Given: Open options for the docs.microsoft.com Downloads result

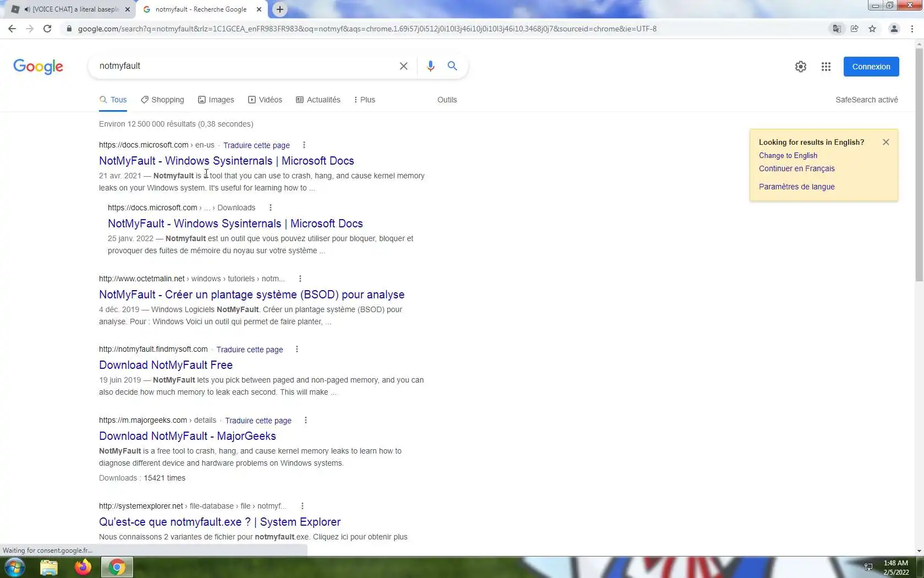Looking at the screenshot, I should coord(270,208).
